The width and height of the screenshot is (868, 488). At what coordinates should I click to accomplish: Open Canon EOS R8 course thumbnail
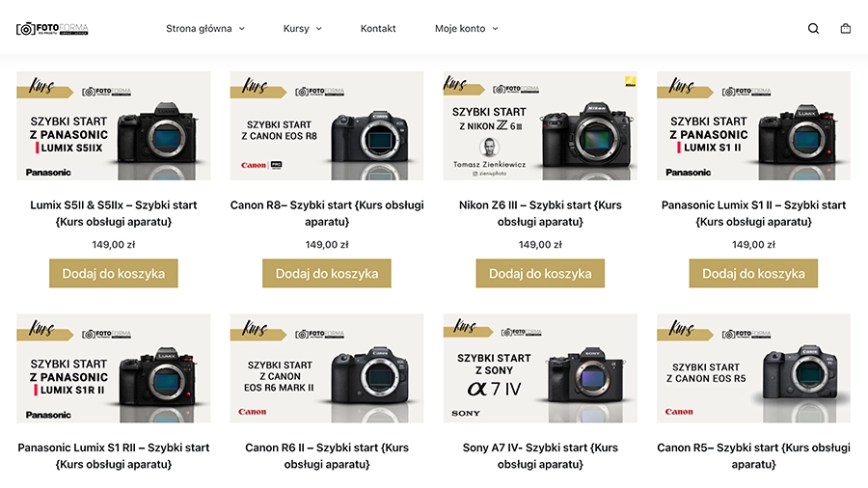(x=327, y=125)
